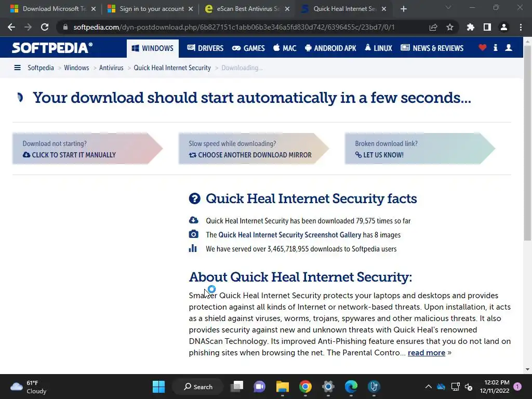Go to Antivirus breadcrumb link

[x=111, y=68]
